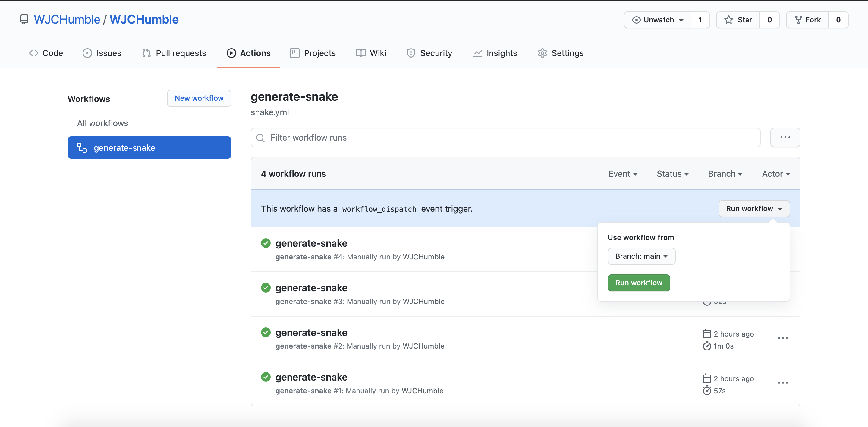Focus the Filter workflow runs field
Image resolution: width=868 pixels, height=427 pixels.
[505, 138]
